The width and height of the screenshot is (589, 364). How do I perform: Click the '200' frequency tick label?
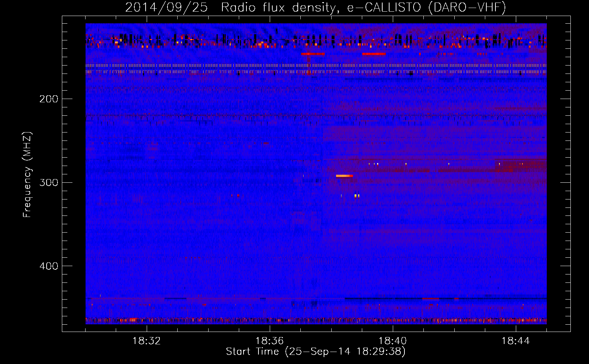click(x=48, y=99)
